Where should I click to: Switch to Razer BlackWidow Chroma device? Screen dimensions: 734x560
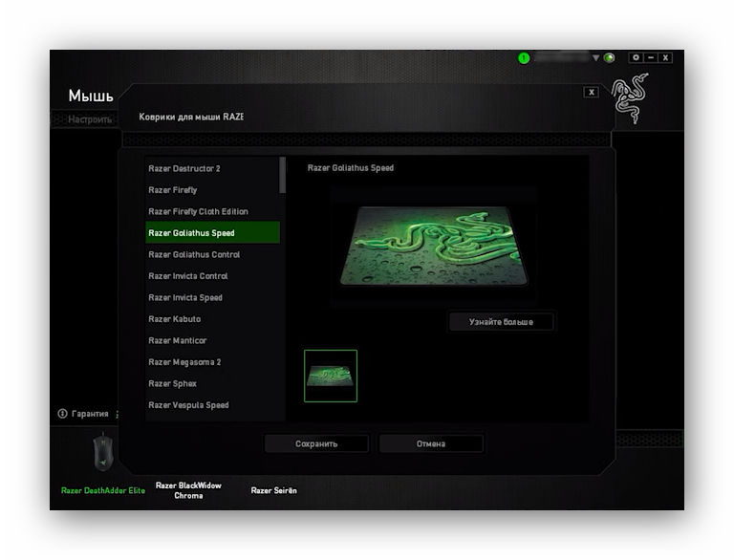click(x=188, y=490)
